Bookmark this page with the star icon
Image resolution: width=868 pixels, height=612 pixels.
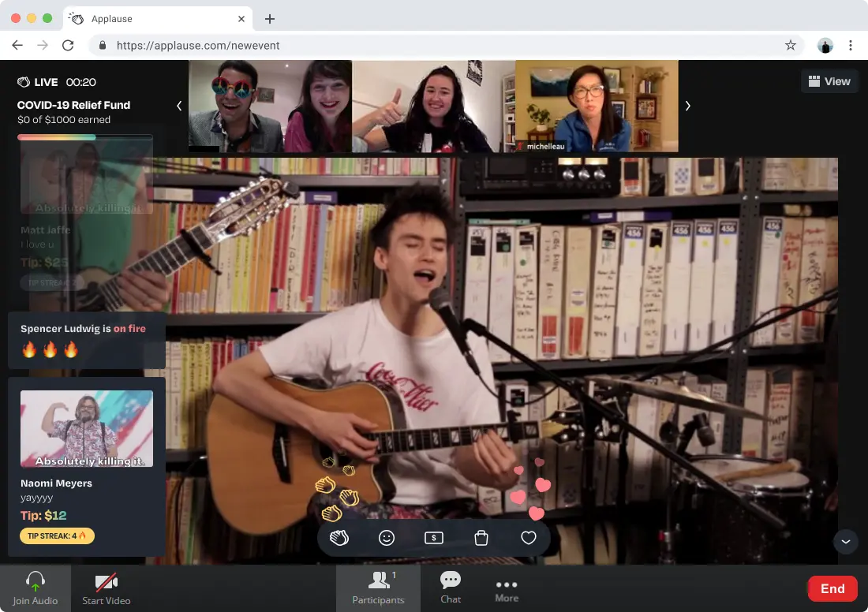pos(790,46)
